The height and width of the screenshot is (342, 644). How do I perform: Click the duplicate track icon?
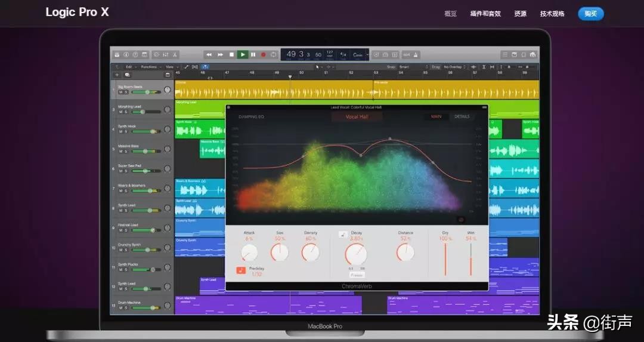pos(128,75)
